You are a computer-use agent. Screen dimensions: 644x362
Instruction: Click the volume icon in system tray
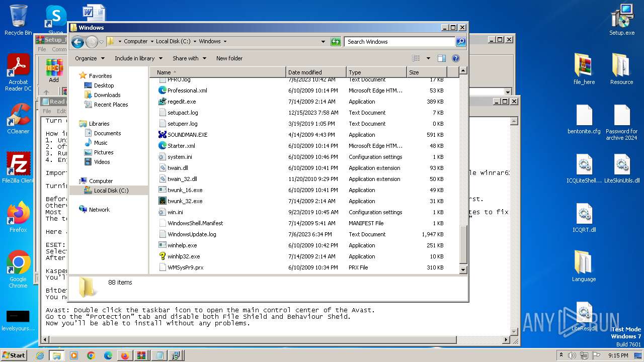click(x=572, y=355)
